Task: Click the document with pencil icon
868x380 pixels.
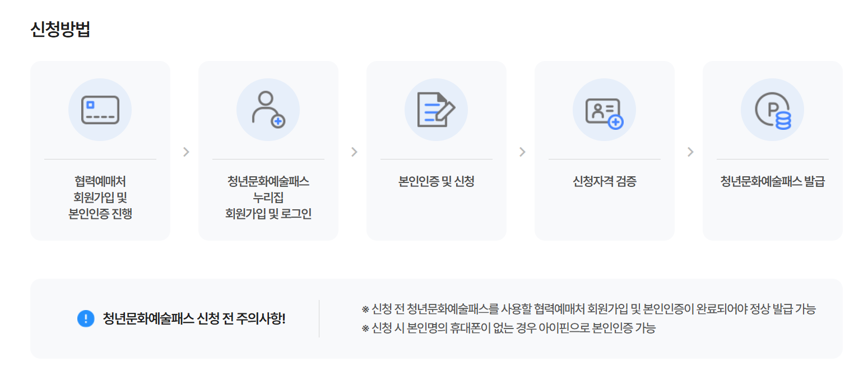Action: (x=437, y=110)
